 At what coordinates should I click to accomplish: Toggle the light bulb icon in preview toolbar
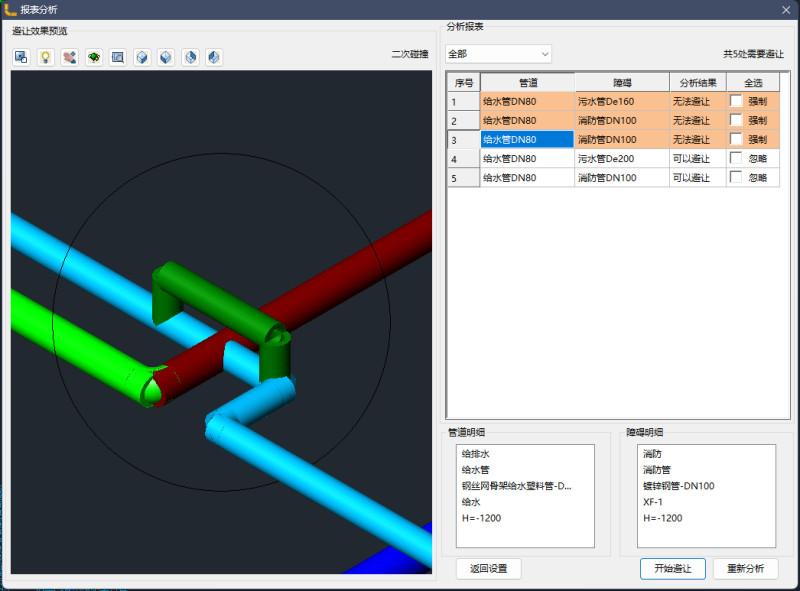click(45, 57)
